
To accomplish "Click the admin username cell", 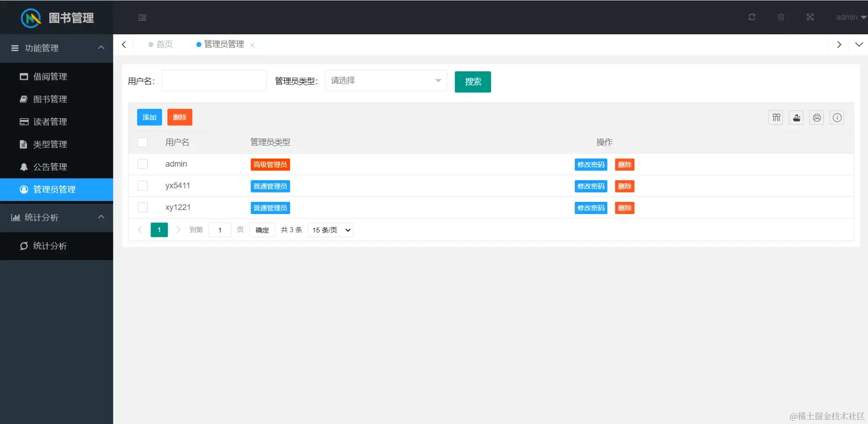I will click(x=176, y=164).
